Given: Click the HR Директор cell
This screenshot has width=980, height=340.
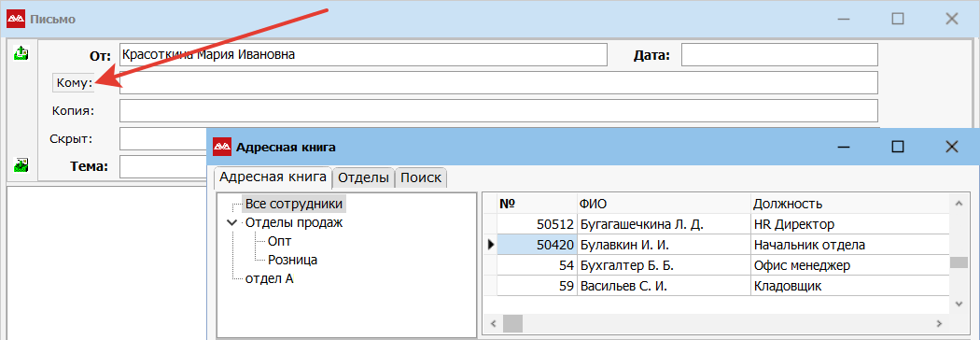Looking at the screenshot, I should pos(850,224).
